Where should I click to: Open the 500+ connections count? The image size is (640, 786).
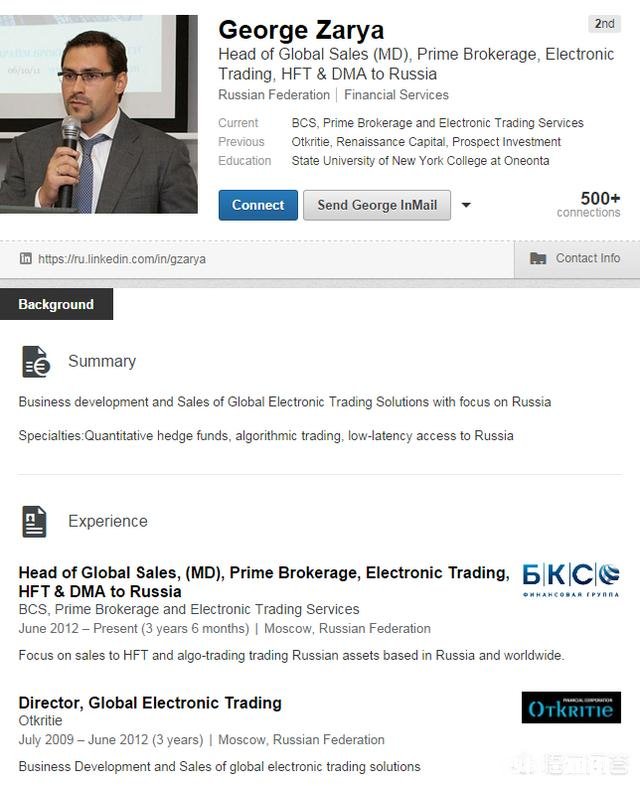tap(588, 205)
